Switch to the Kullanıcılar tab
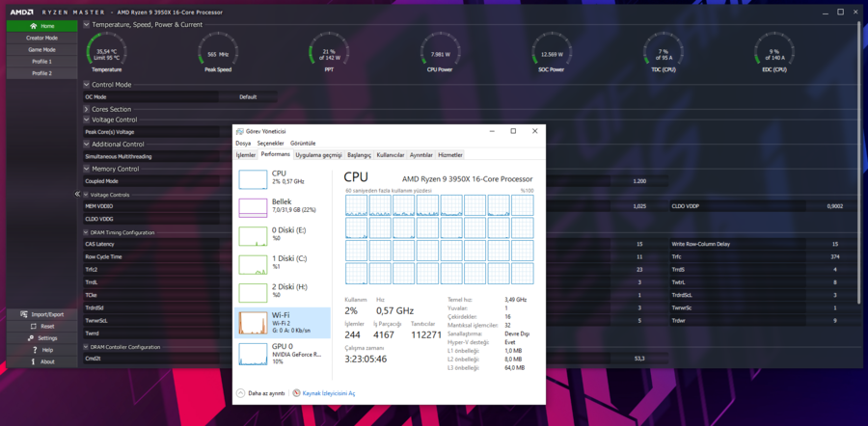Viewport: 868px width, 426px height. 391,155
